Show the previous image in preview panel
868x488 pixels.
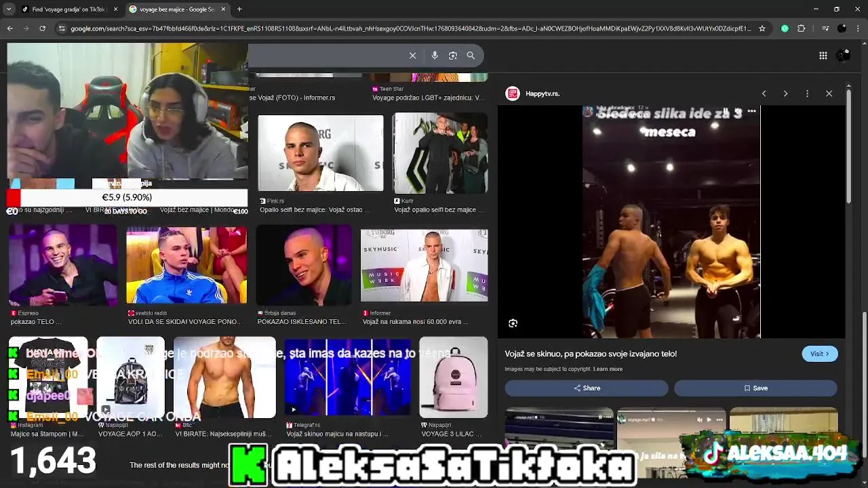click(764, 94)
